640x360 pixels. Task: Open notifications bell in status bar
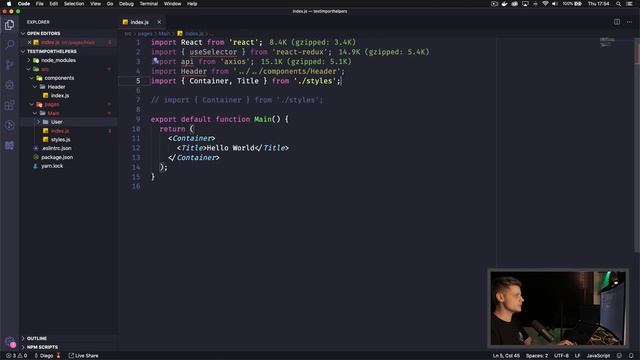coord(631,356)
